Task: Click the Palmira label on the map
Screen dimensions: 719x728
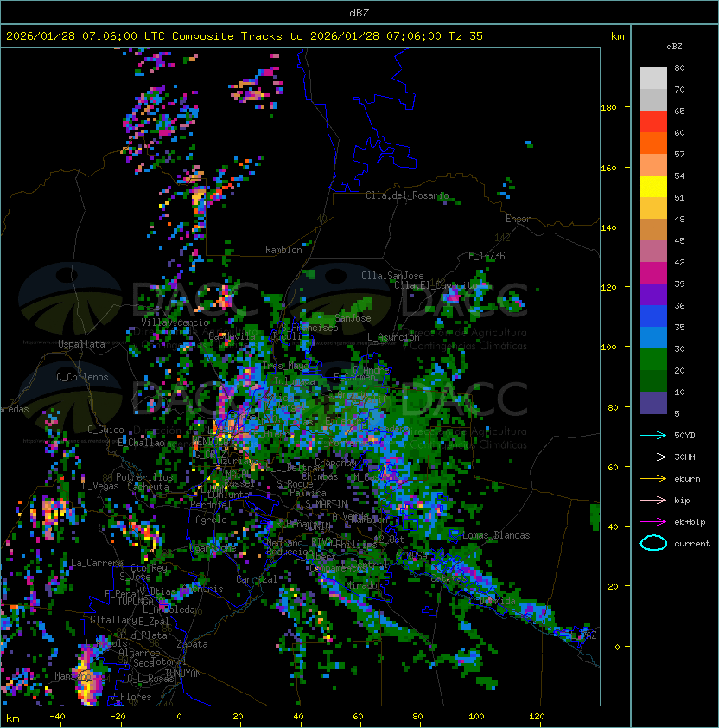Action: [x=308, y=493]
